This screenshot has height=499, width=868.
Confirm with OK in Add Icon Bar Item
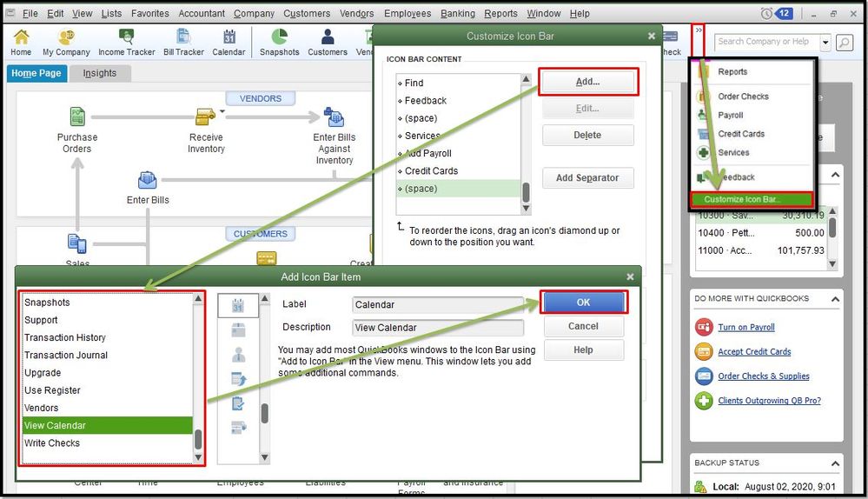tap(584, 303)
